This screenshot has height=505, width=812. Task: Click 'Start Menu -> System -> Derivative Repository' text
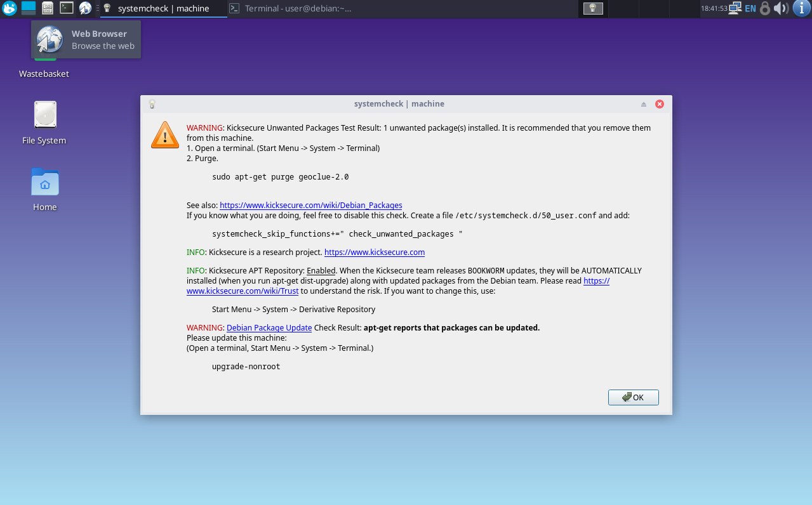pyautogui.click(x=294, y=310)
